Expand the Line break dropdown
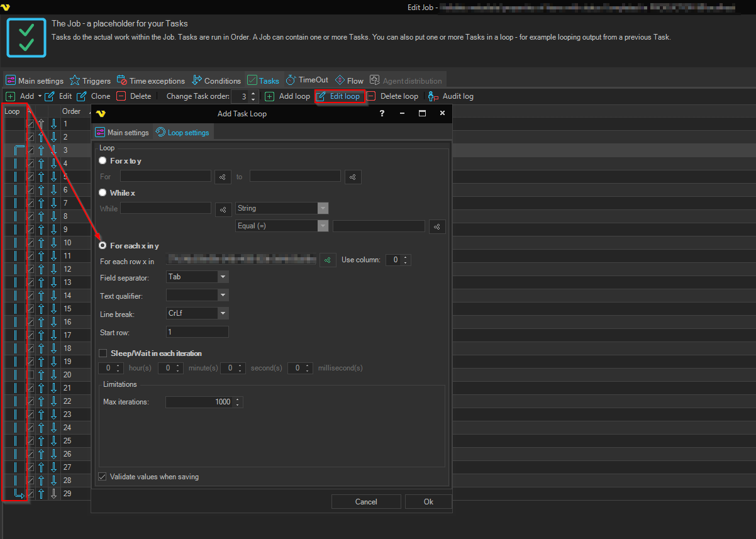This screenshot has height=539, width=756. pos(223,313)
